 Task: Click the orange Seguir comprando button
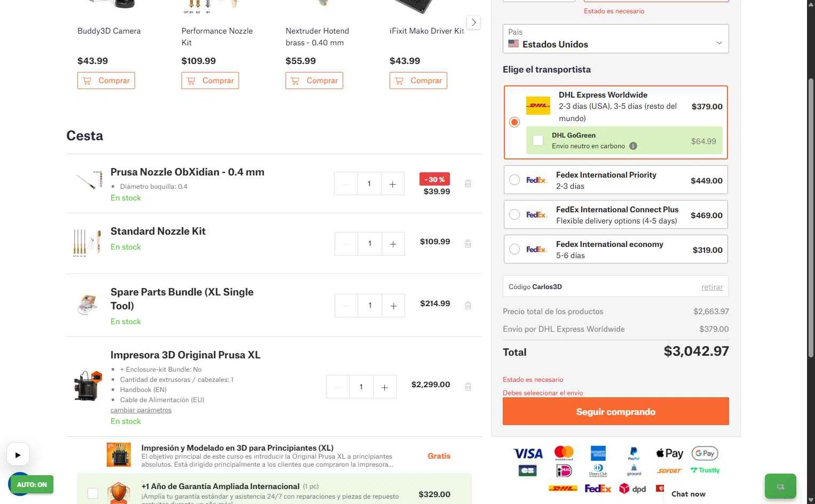click(x=615, y=411)
